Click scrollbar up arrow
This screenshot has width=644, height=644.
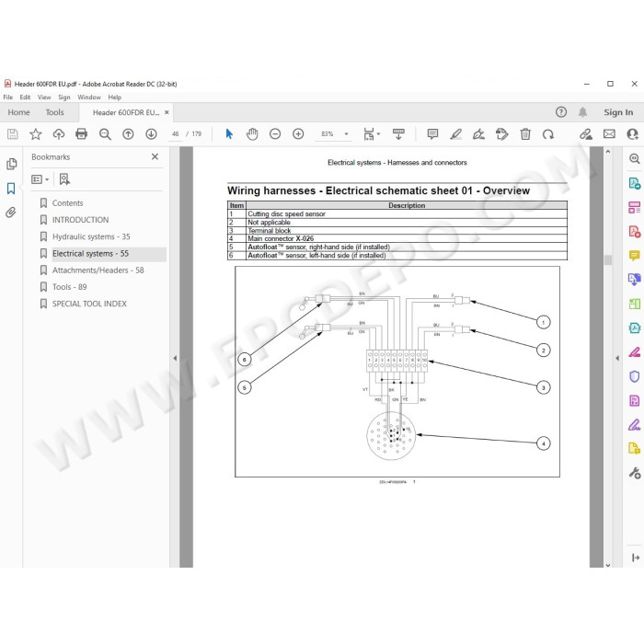point(608,152)
